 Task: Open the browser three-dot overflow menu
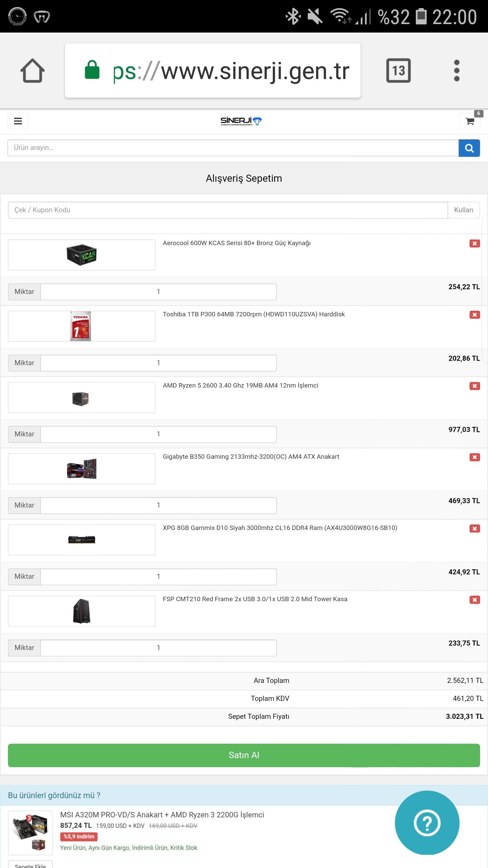(456, 71)
